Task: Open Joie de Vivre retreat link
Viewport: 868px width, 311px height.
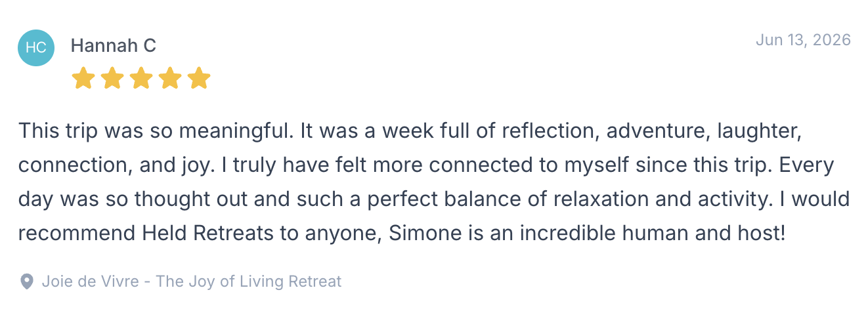Action: click(x=192, y=282)
